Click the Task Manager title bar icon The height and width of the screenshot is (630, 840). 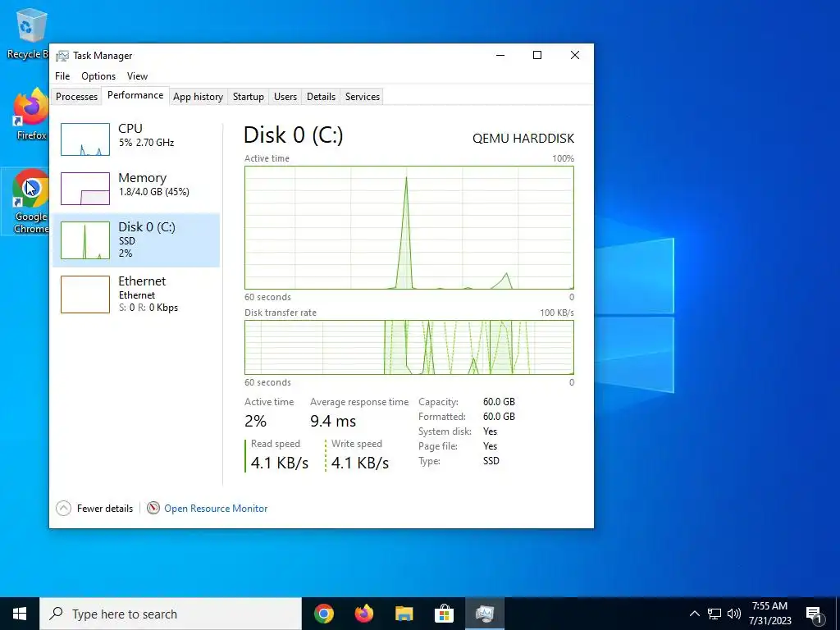(x=62, y=56)
